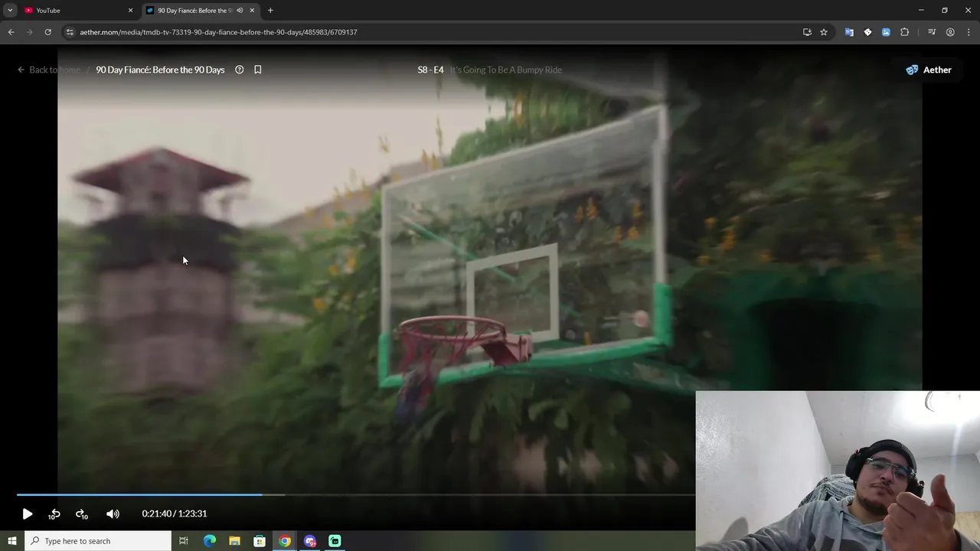Open a new browser tab
The width and height of the screenshot is (980, 551).
270,11
